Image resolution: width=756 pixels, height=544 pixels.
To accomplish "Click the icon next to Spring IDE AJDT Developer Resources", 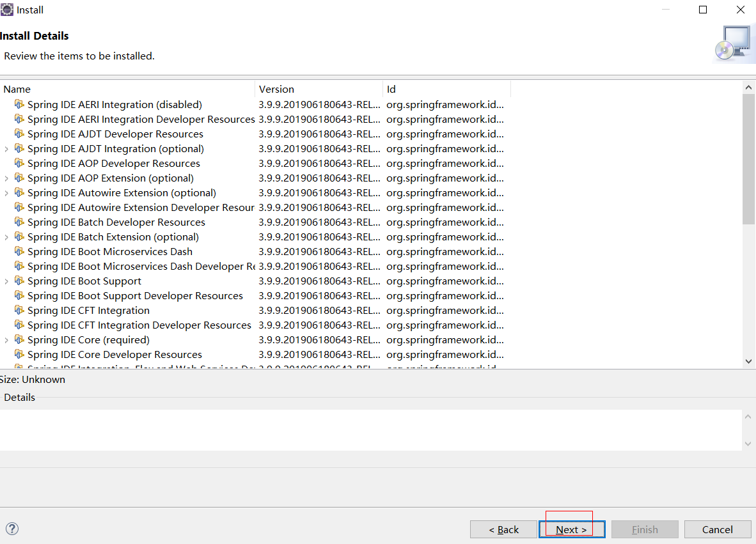I will [x=19, y=134].
